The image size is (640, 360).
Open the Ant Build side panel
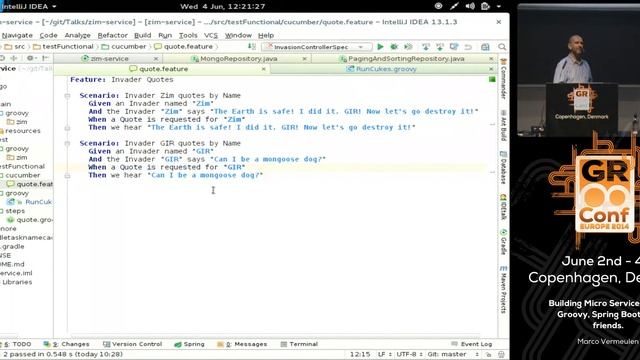pyautogui.click(x=503, y=126)
